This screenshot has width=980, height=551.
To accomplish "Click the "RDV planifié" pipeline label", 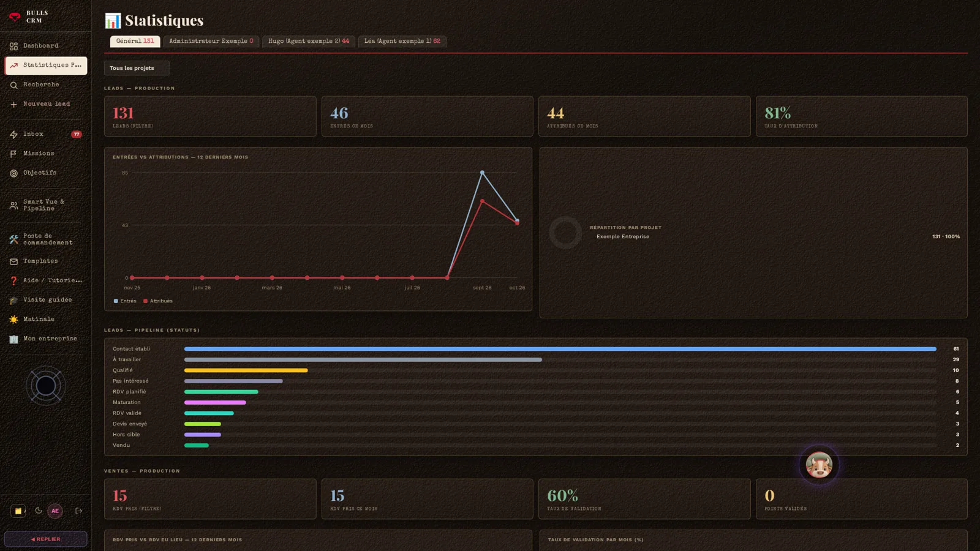I will click(x=129, y=392).
